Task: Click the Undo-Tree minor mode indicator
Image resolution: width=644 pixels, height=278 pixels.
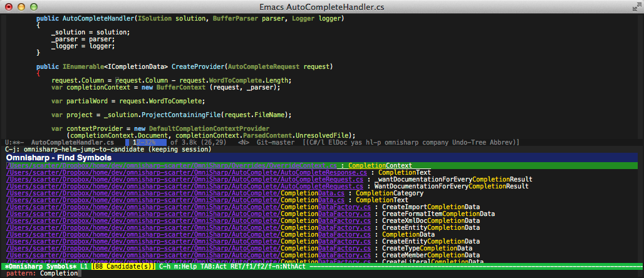Action: (469, 142)
